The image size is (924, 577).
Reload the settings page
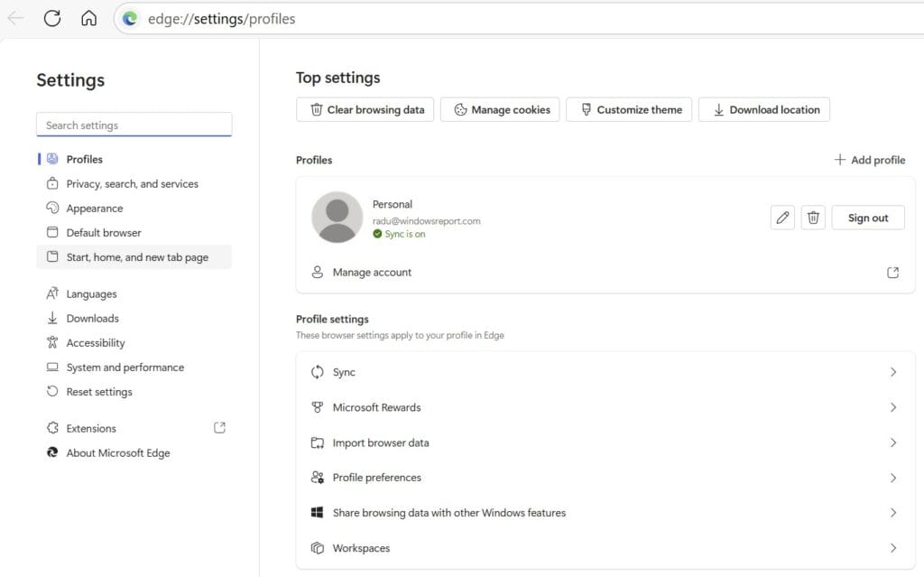[51, 18]
